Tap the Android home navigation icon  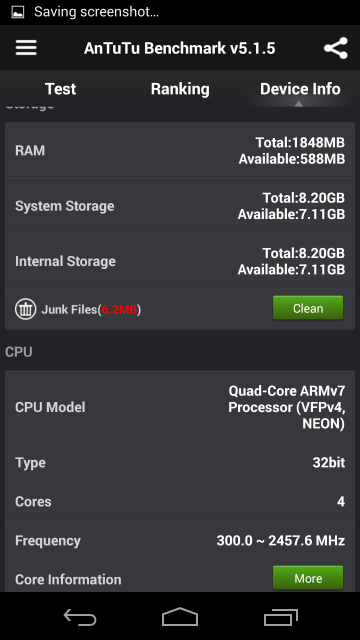(x=180, y=616)
